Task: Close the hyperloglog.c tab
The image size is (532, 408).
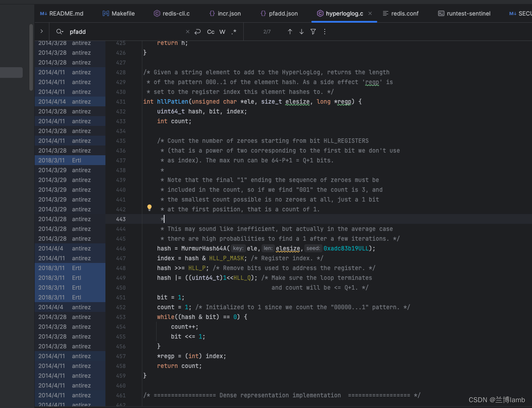Action: (x=370, y=14)
